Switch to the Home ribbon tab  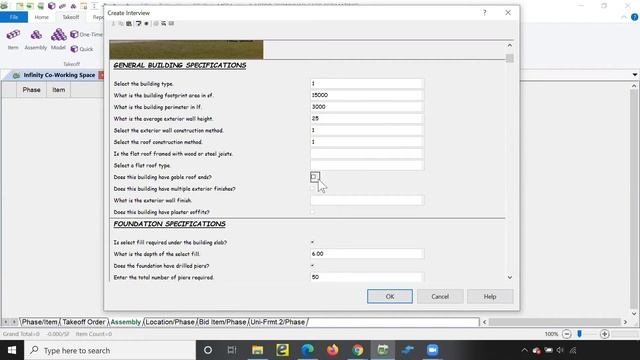[x=41, y=17]
